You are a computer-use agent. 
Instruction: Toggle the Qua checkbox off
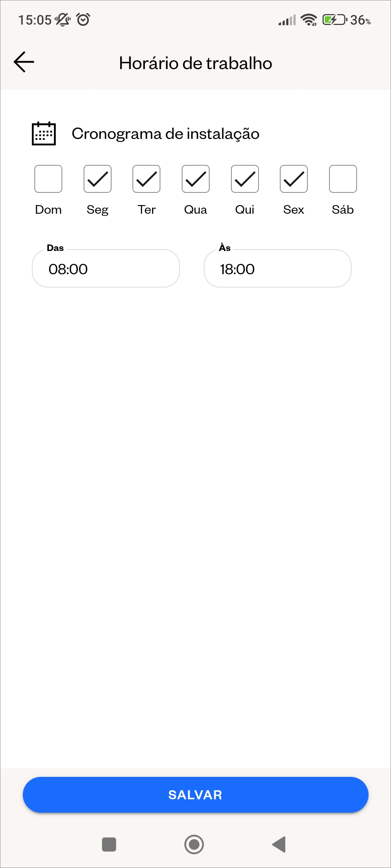195,179
